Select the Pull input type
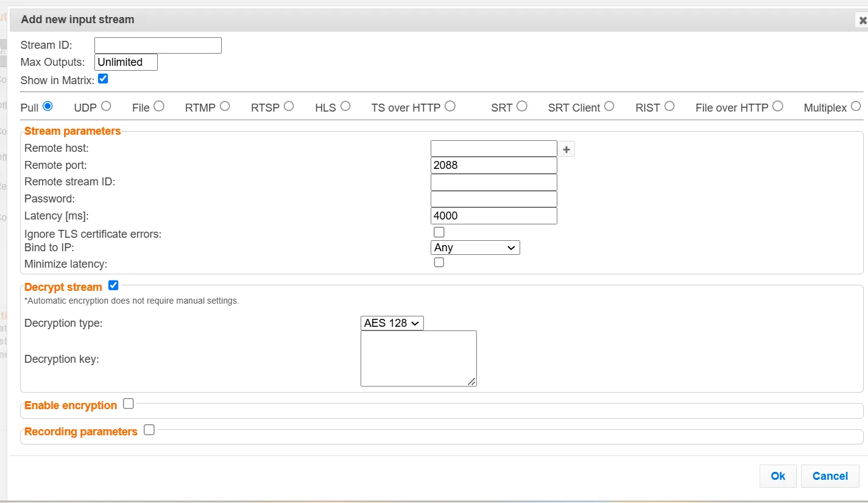868x503 pixels. 48,106
